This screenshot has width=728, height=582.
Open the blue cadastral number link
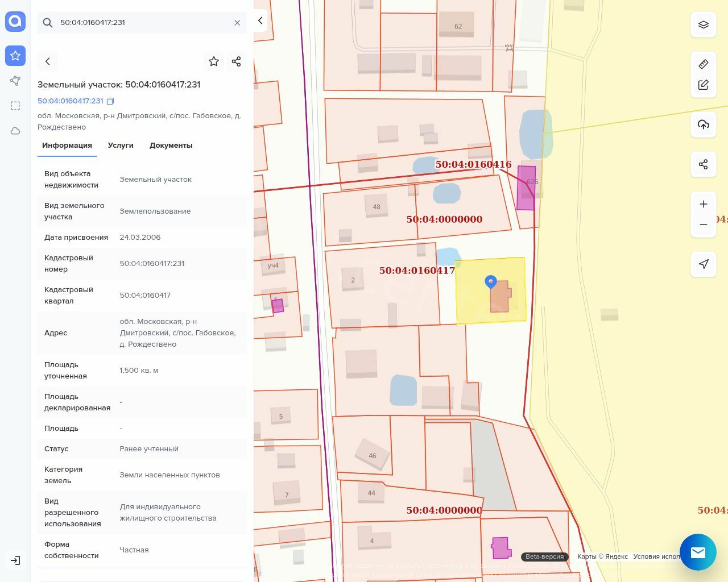71,101
